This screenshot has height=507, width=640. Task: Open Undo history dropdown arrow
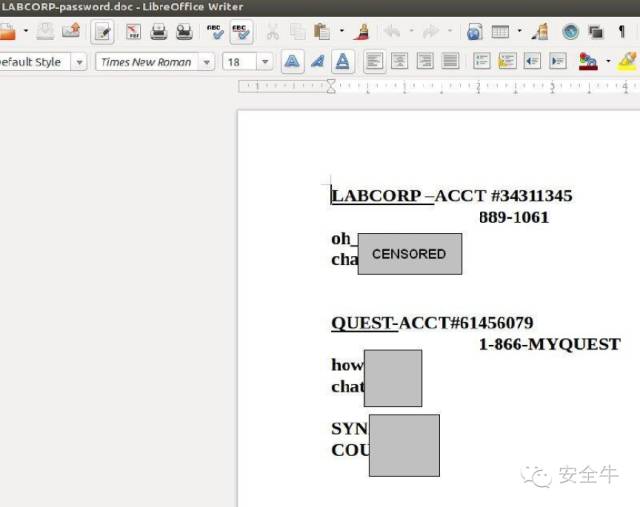tap(411, 31)
